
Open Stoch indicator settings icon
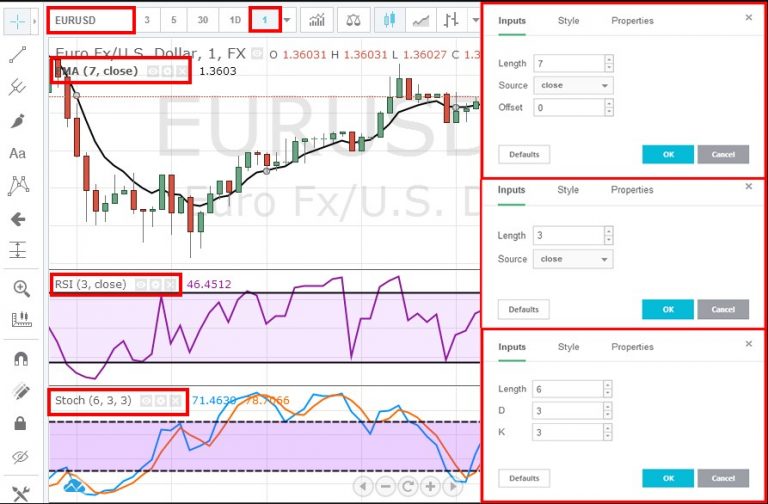tap(161, 401)
